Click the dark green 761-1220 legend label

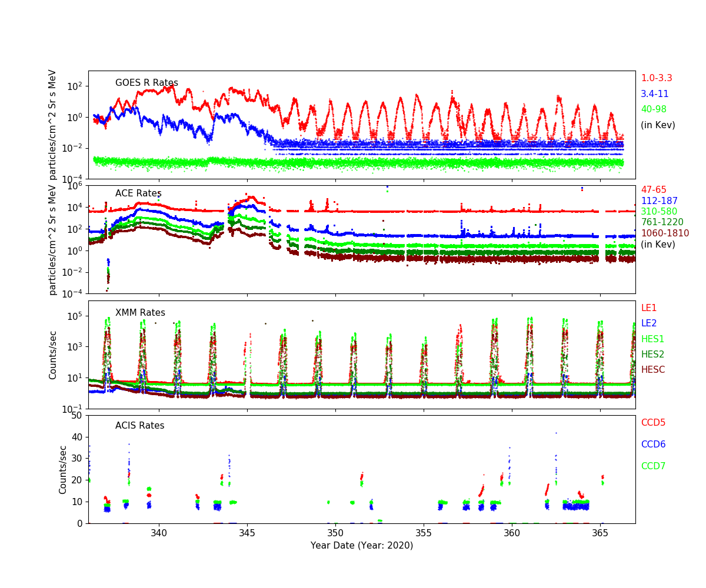click(662, 222)
